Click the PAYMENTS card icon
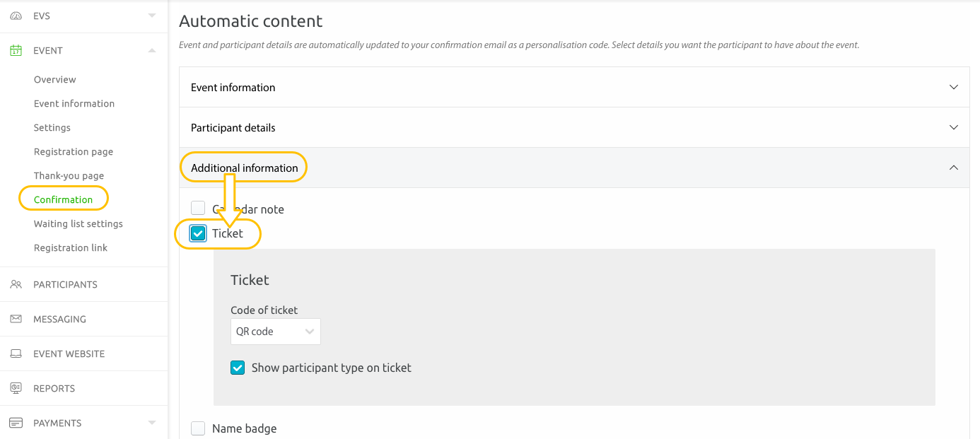 click(x=15, y=422)
